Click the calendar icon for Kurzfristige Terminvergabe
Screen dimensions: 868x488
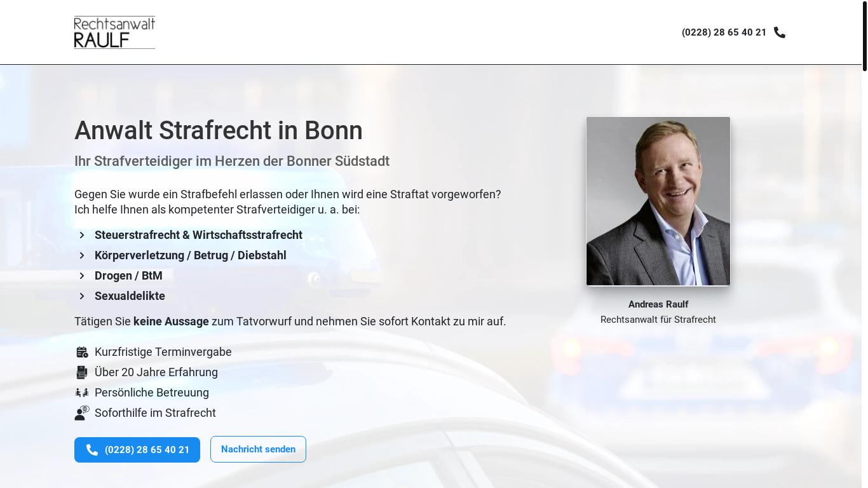[x=82, y=352]
